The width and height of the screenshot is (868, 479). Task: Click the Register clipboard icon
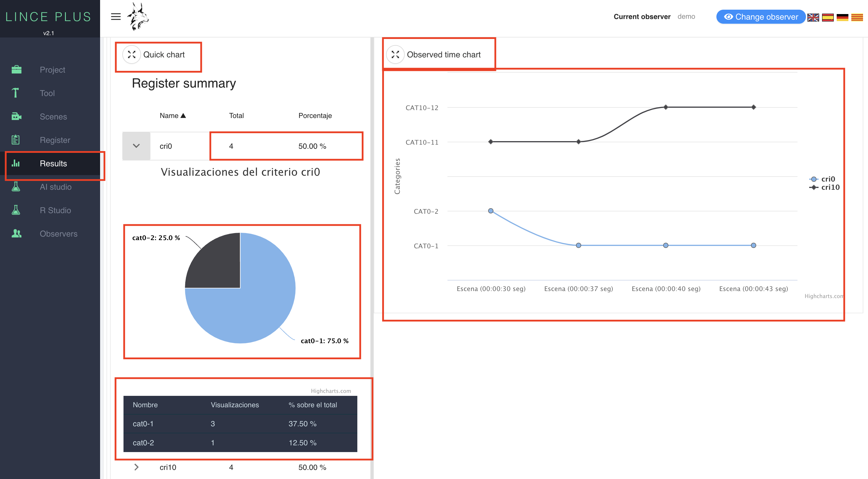[16, 140]
